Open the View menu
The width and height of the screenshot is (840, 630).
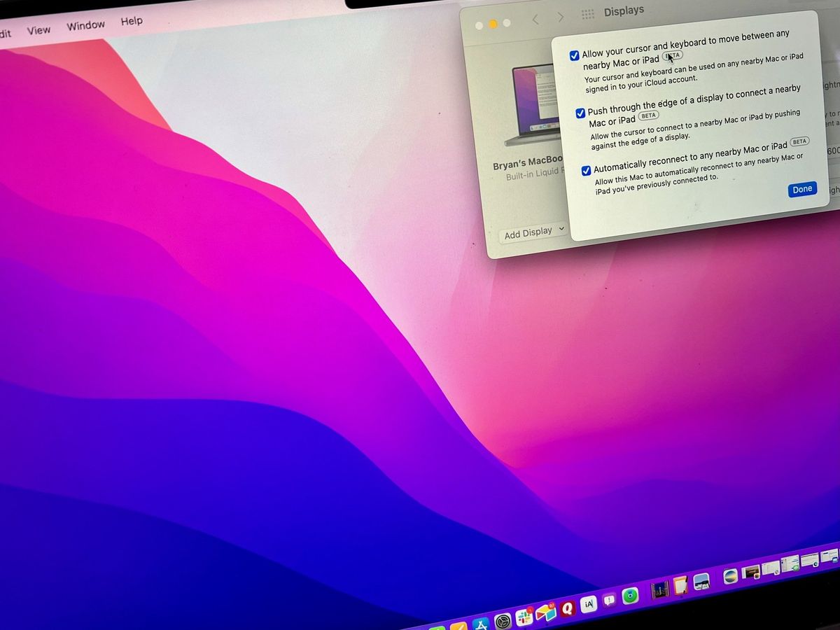coord(38,29)
